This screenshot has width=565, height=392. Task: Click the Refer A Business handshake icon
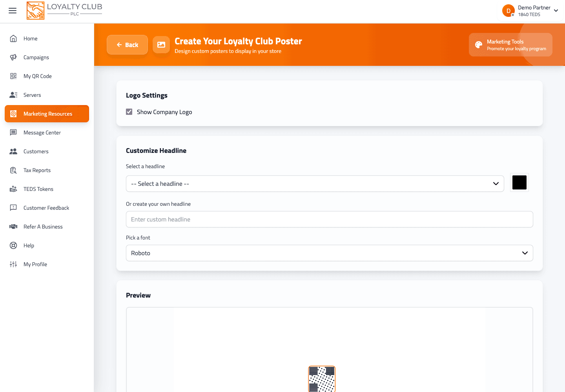coord(13,227)
